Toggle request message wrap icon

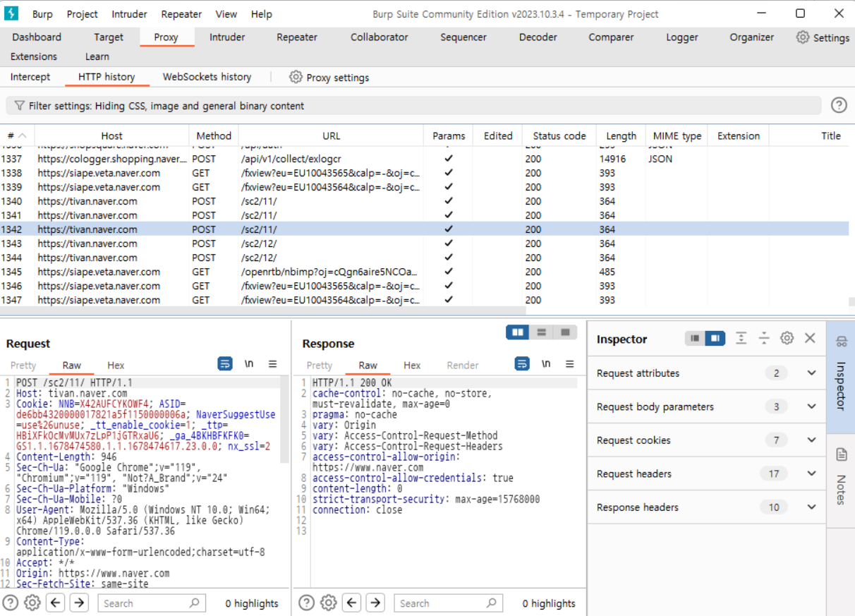(225, 364)
